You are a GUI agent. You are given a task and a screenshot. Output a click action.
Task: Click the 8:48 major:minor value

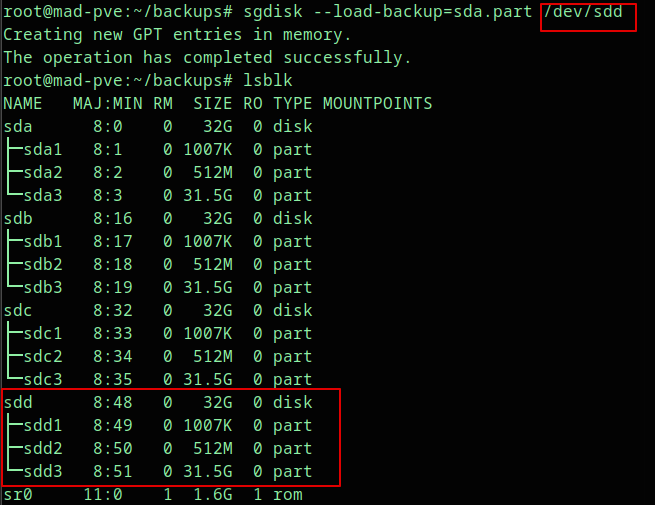point(113,402)
